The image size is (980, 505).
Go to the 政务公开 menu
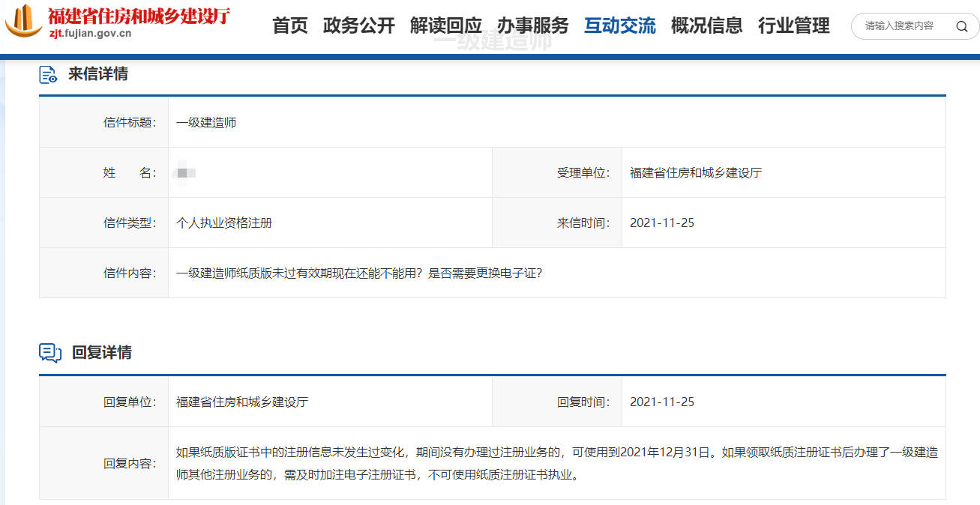point(359,26)
